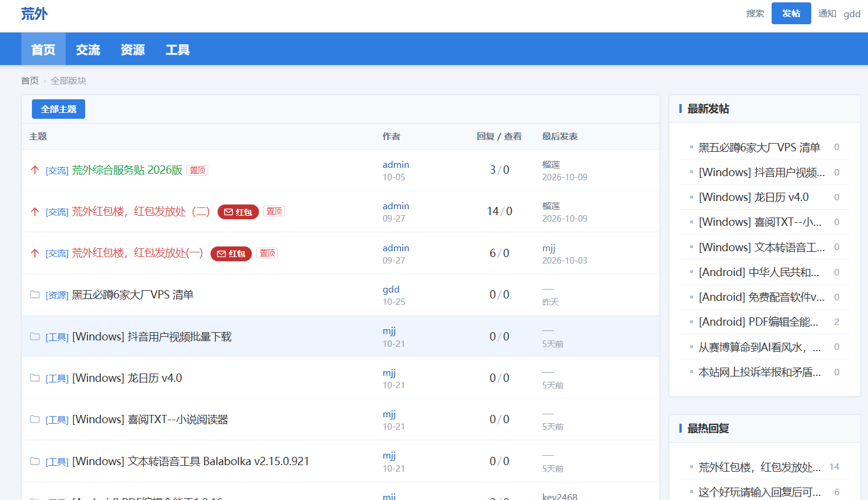Switch to the 交流 navigation tab
This screenshot has width=868, height=500.
click(88, 49)
